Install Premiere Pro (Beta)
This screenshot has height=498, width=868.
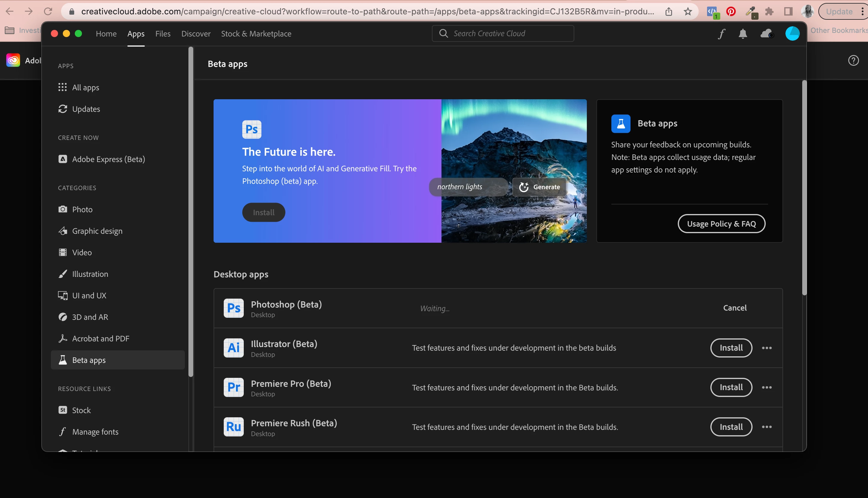tap(731, 387)
